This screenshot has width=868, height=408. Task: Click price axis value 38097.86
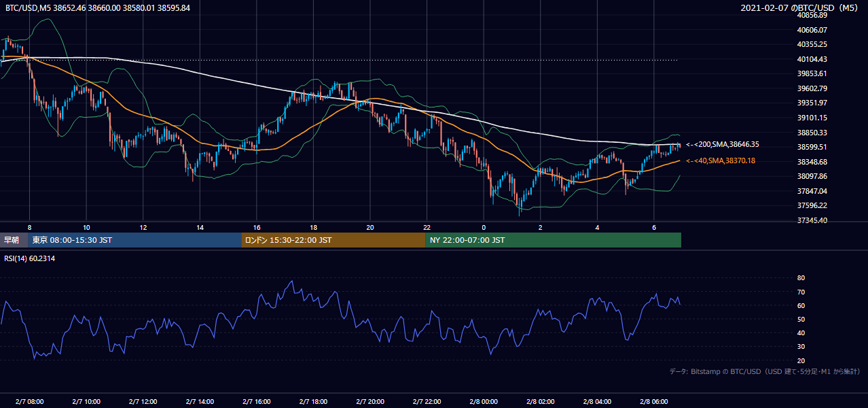click(812, 176)
